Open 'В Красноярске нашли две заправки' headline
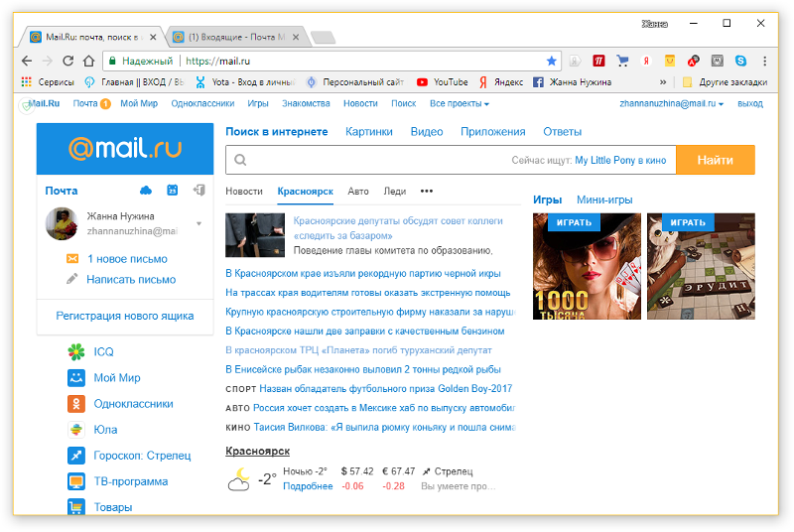Viewport: 794px width, 532px height. tap(365, 332)
